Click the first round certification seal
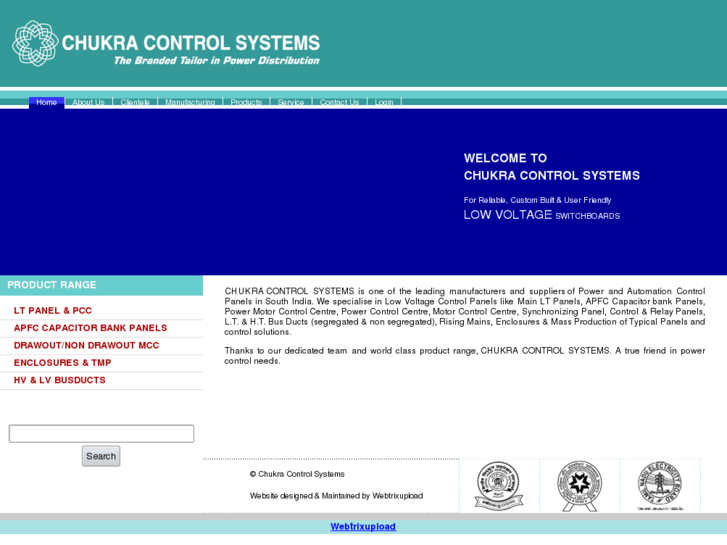Image resolution: width=727 pixels, height=545 pixels. coord(499,486)
